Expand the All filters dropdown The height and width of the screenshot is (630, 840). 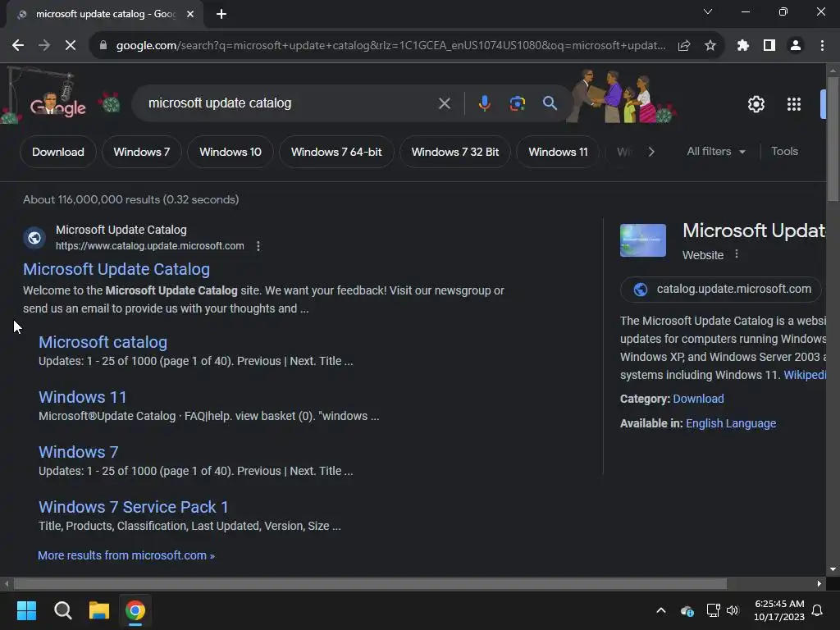[x=715, y=152]
